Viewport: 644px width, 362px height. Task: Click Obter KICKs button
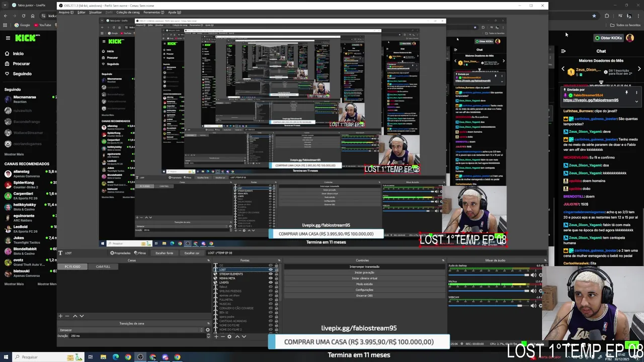pos(609,38)
